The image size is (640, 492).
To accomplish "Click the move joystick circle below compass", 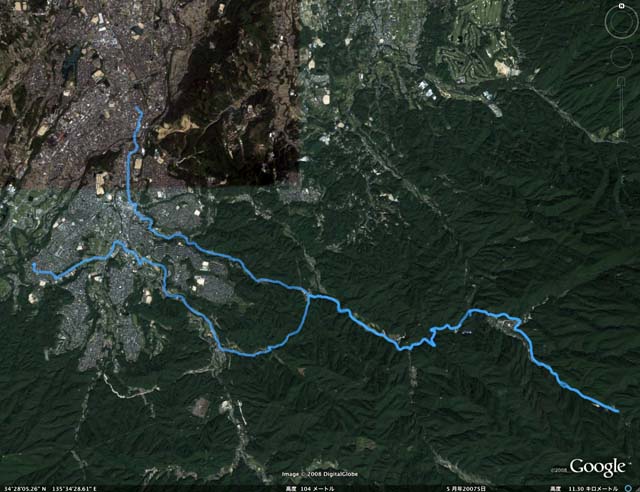I will click(622, 57).
